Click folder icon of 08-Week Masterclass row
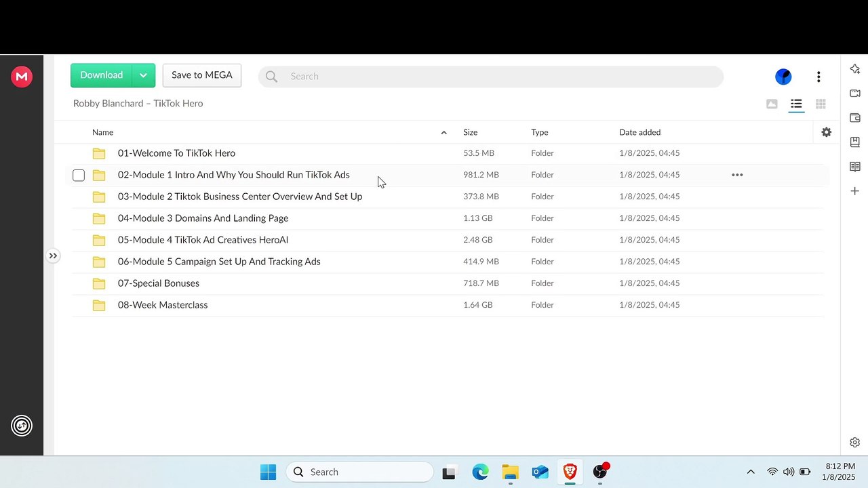 pos(99,305)
